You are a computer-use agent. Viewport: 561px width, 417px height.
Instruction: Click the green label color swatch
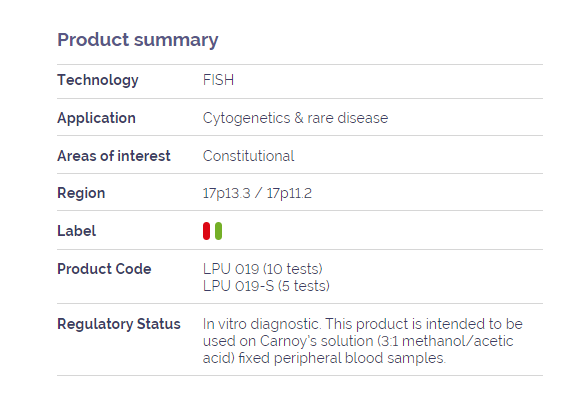click(x=218, y=231)
